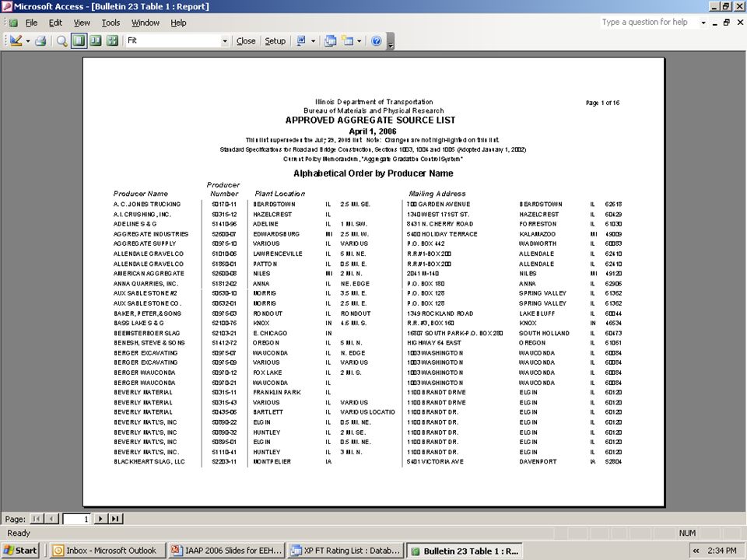The image size is (747, 560).
Task: Open the View button dropdown arrow
Action: click(x=28, y=41)
